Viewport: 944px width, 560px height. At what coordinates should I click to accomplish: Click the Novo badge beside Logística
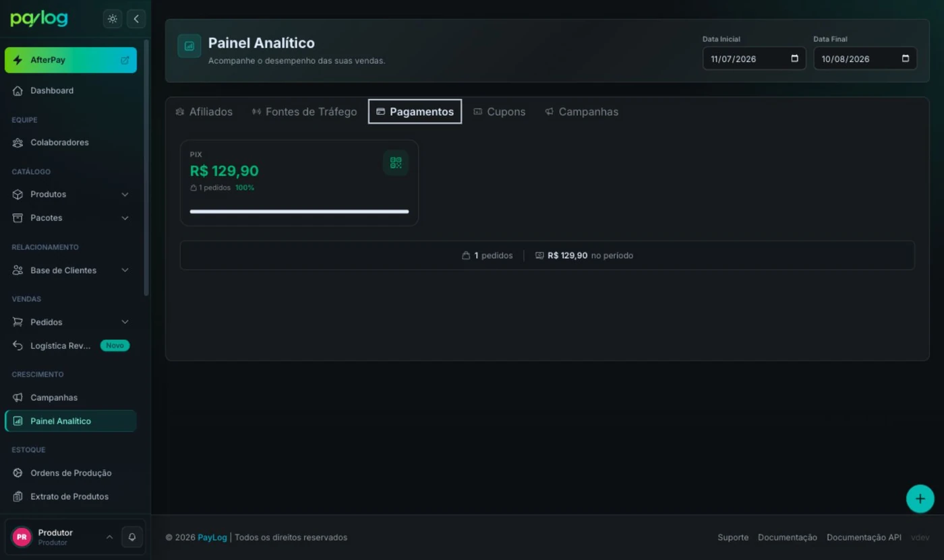coord(115,346)
